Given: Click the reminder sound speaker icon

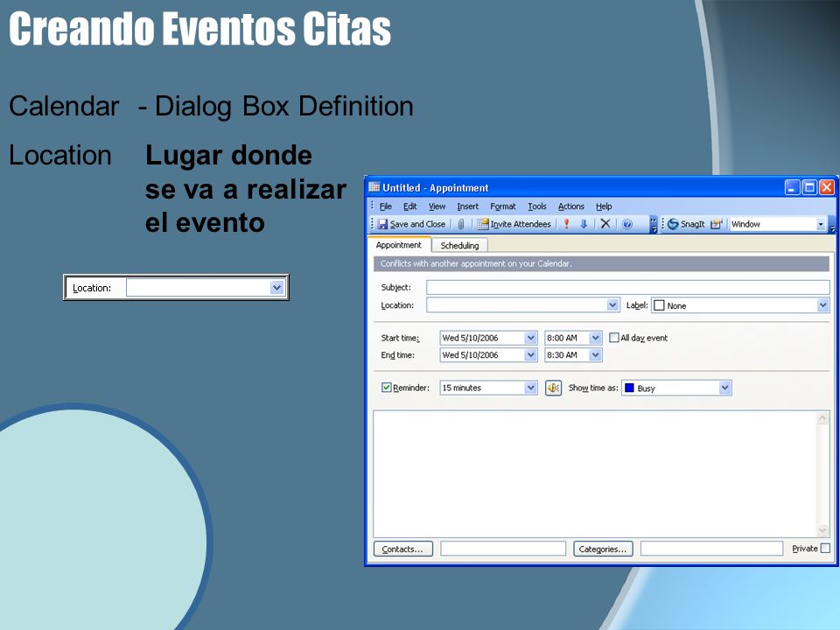Looking at the screenshot, I should [553, 388].
